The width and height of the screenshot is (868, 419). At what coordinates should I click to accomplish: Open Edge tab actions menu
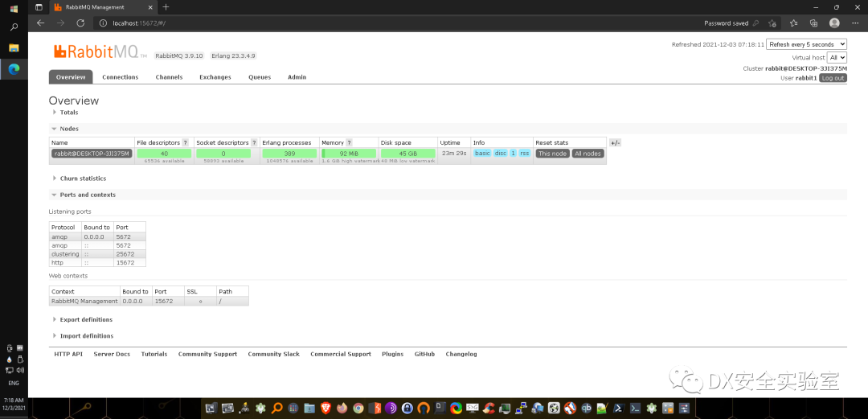39,7
